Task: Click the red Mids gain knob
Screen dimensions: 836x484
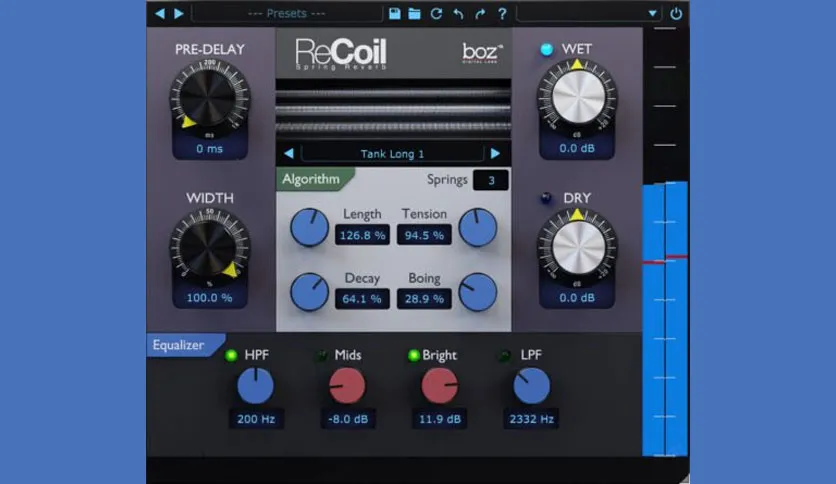Action: click(347, 386)
